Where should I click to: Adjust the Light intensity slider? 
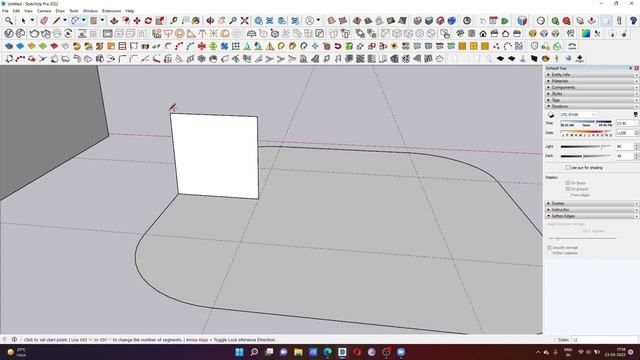(x=586, y=147)
